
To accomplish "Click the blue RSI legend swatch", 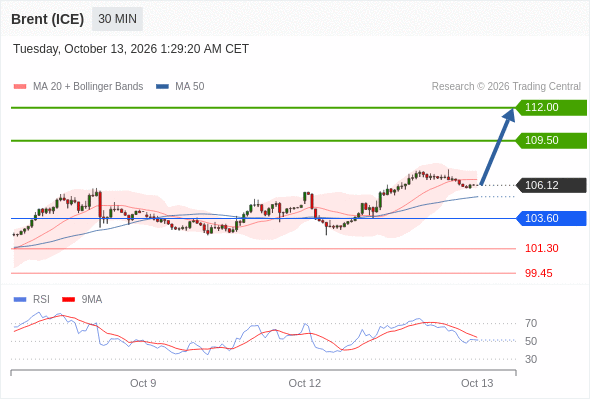I will click(20, 300).
